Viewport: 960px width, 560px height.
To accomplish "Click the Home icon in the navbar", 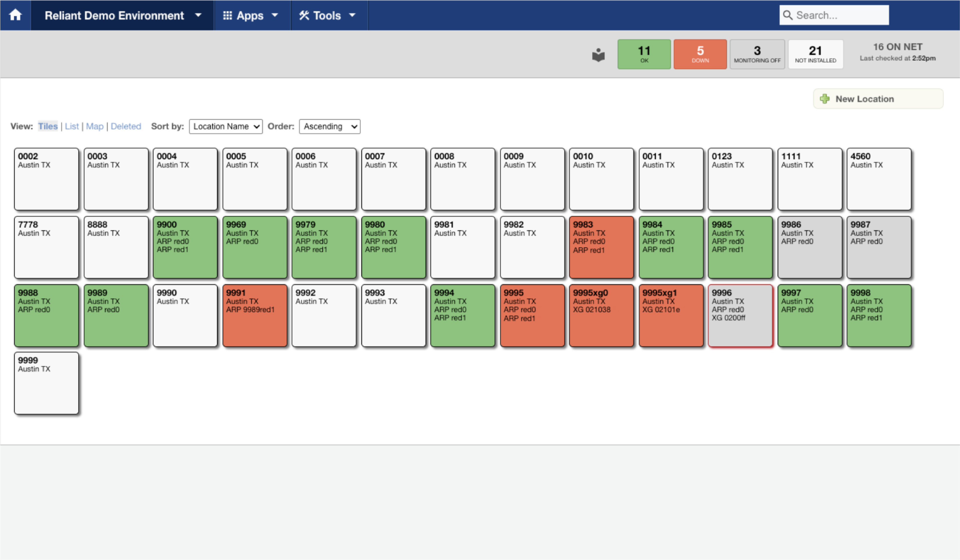I will [15, 15].
